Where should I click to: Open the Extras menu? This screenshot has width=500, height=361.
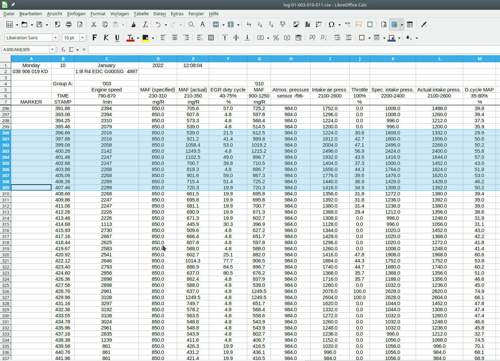pyautogui.click(x=177, y=14)
